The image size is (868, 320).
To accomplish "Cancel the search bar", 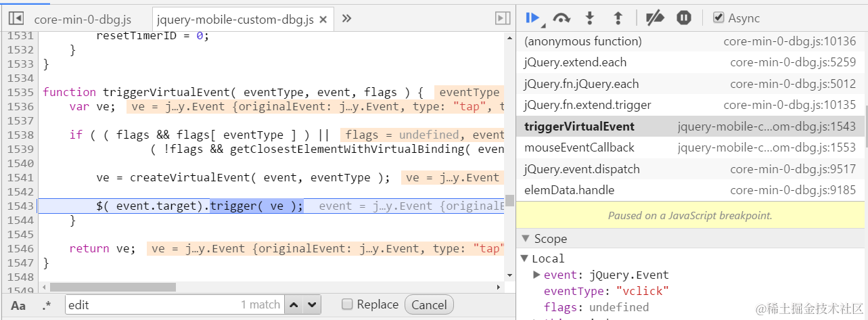I will click(429, 305).
